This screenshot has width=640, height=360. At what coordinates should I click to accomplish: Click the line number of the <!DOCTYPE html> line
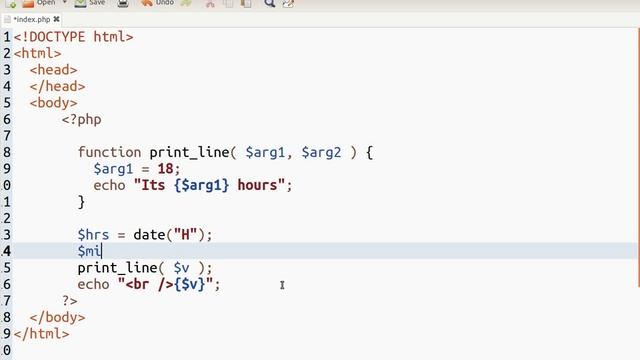(x=7, y=37)
